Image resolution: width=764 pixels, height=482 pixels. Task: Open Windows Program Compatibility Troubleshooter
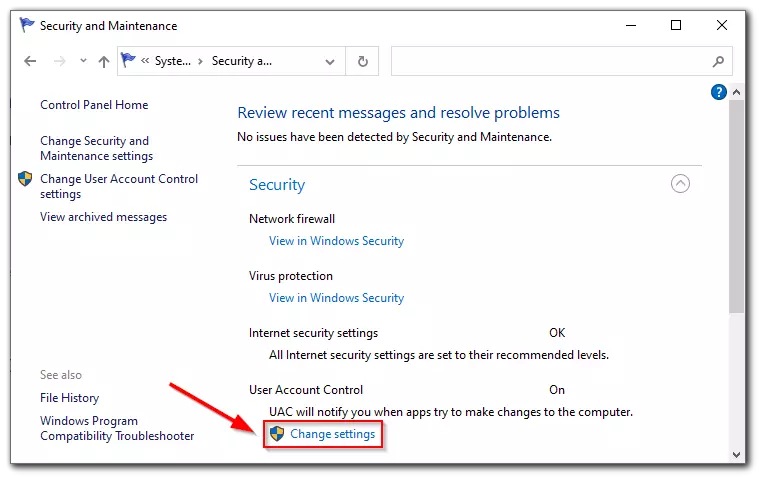[117, 428]
